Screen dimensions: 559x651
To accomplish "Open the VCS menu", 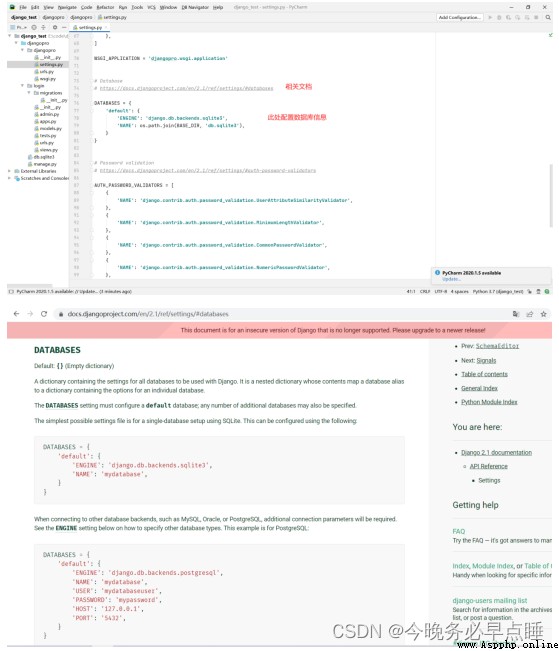I will click(x=151, y=7).
